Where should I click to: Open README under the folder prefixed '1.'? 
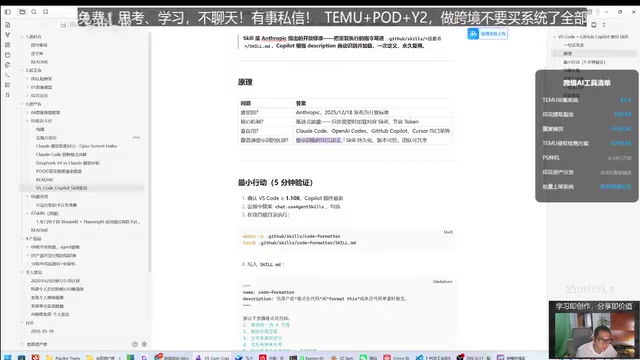(39, 62)
